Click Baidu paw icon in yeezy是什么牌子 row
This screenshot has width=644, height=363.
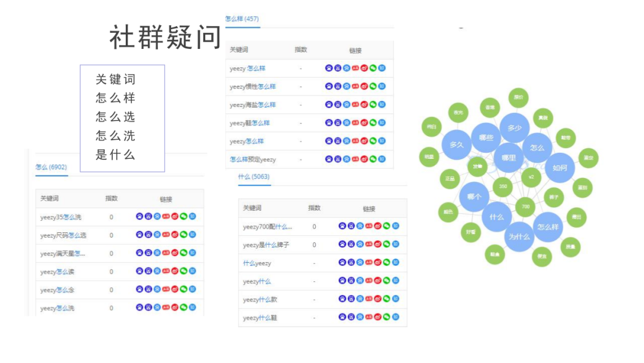(342, 244)
